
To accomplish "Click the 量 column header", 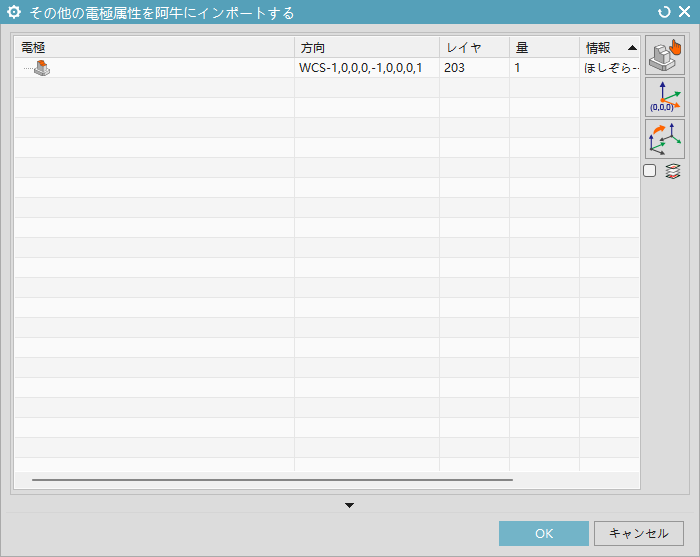I will (x=543, y=48).
